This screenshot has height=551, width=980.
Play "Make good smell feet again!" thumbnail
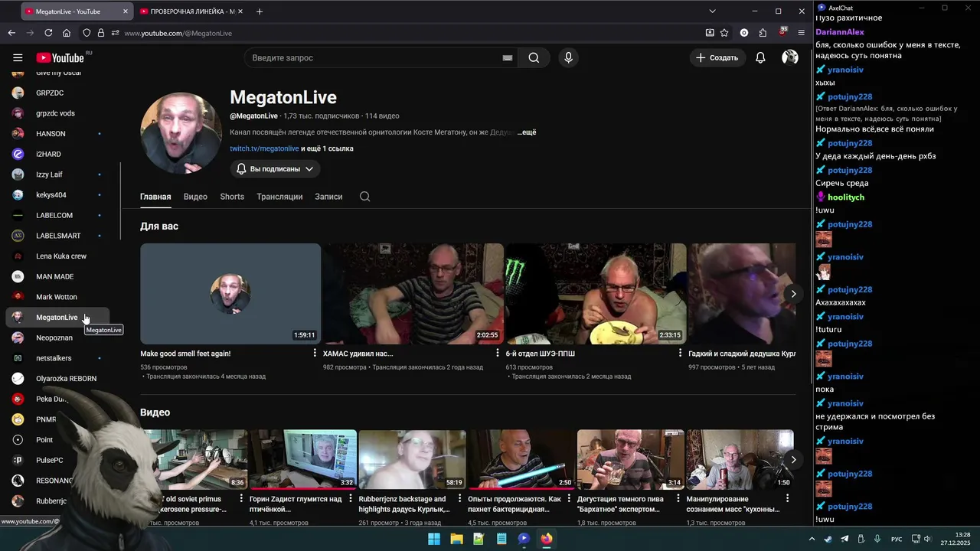[x=230, y=294]
